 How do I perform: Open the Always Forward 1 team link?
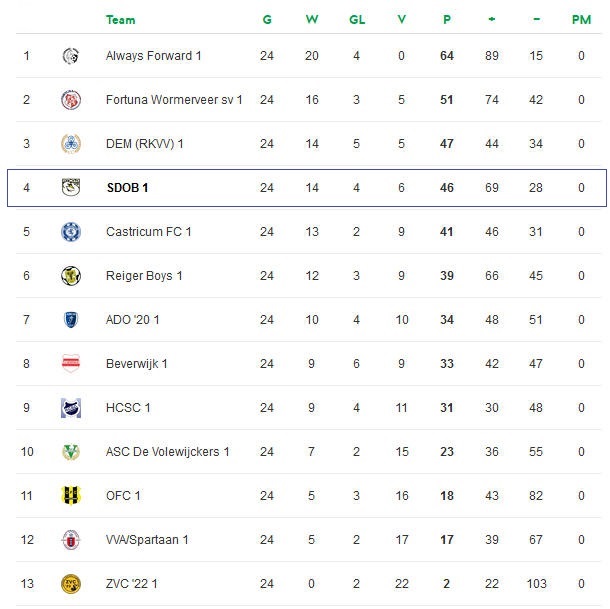pos(153,56)
